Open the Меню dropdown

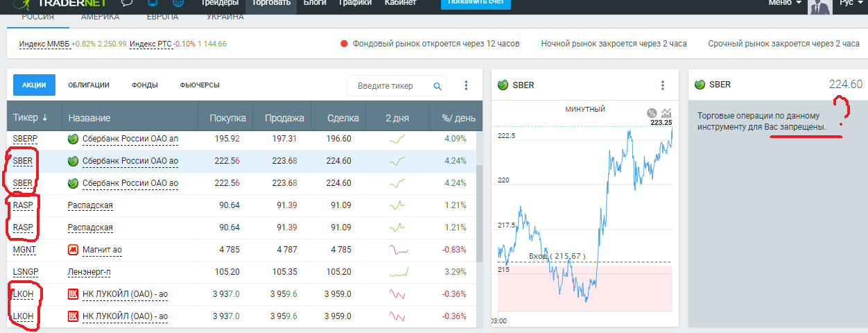point(785,3)
